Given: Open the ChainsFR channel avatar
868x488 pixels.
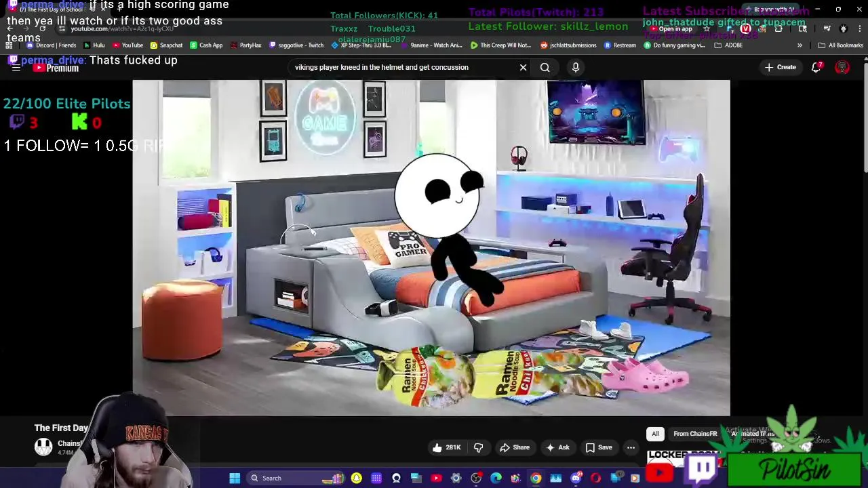Looking at the screenshot, I should coord(43,447).
